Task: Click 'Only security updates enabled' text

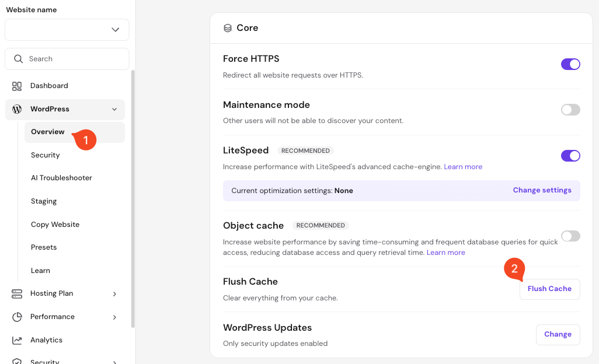Action: [276, 344]
